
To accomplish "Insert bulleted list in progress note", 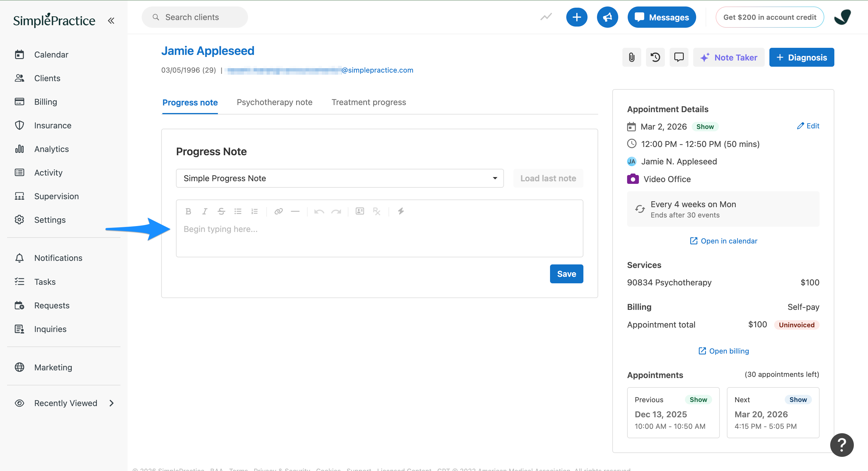I will point(238,211).
